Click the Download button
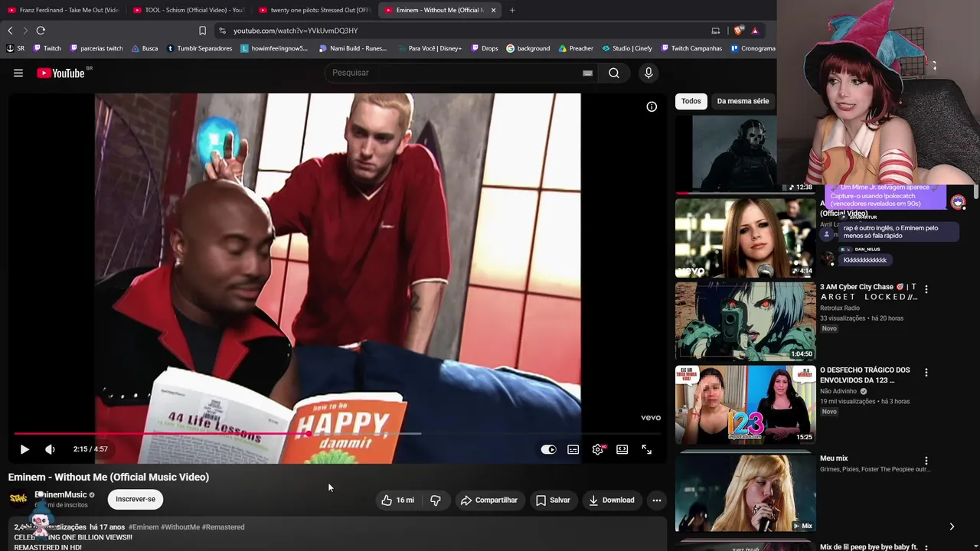This screenshot has width=980, height=551. click(611, 500)
